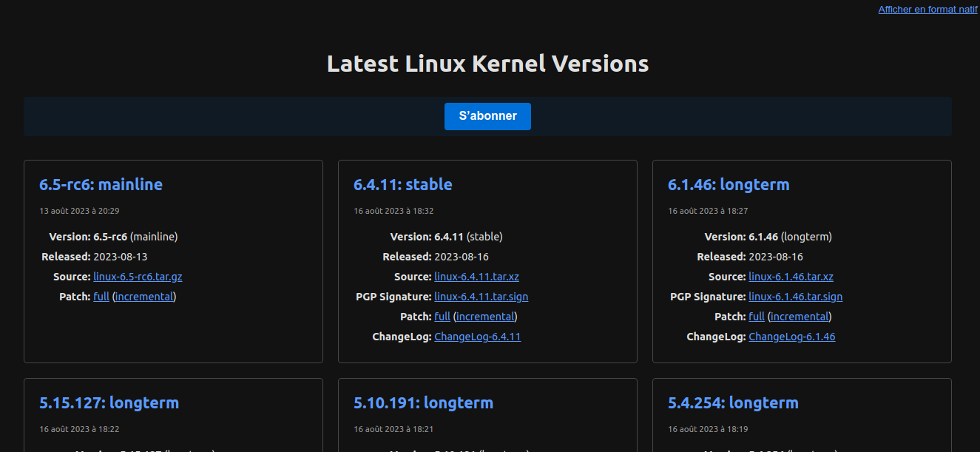Download linux-6.5-rc6.tar.gz source
This screenshot has height=452, width=980.
tap(138, 277)
